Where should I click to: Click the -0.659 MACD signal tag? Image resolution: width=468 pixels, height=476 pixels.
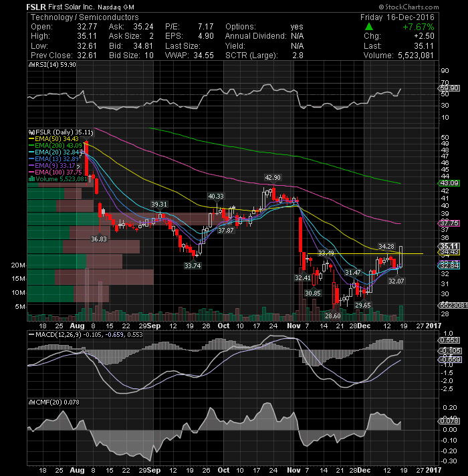(x=449, y=360)
